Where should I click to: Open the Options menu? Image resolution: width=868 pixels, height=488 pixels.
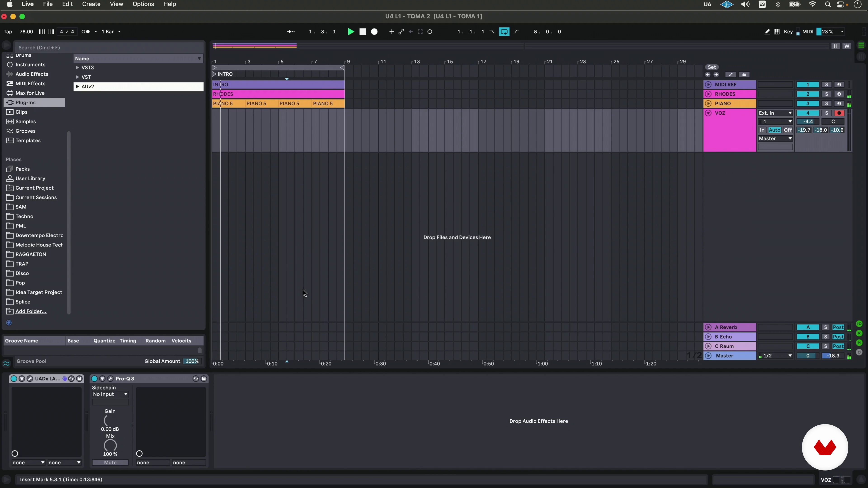(x=143, y=4)
